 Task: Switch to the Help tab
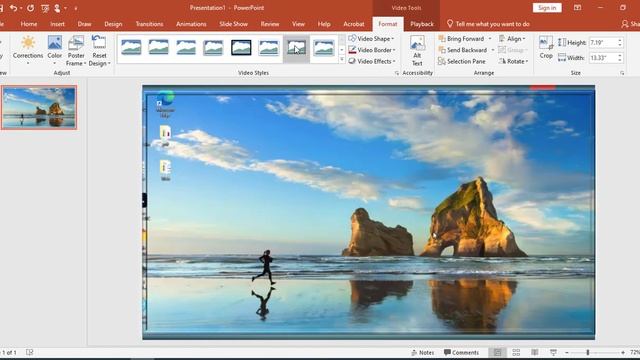point(324,24)
